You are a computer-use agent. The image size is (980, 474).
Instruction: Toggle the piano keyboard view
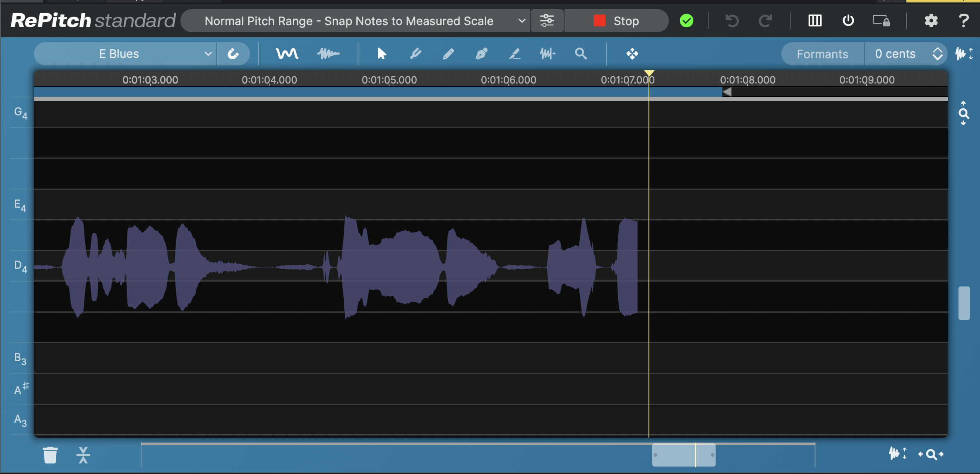pos(814,21)
